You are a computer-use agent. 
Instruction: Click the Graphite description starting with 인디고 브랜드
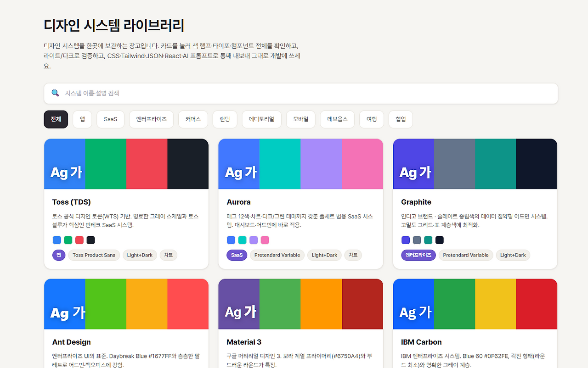[x=475, y=221]
